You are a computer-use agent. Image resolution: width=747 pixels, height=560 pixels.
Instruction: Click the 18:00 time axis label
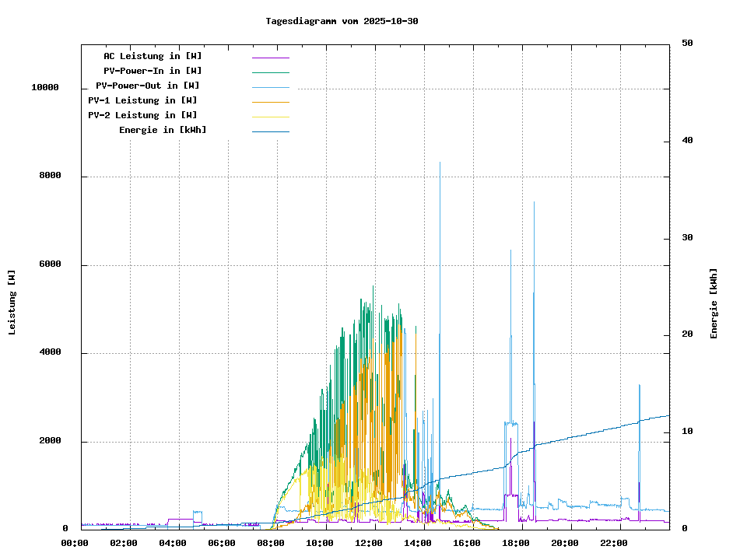tap(516, 543)
